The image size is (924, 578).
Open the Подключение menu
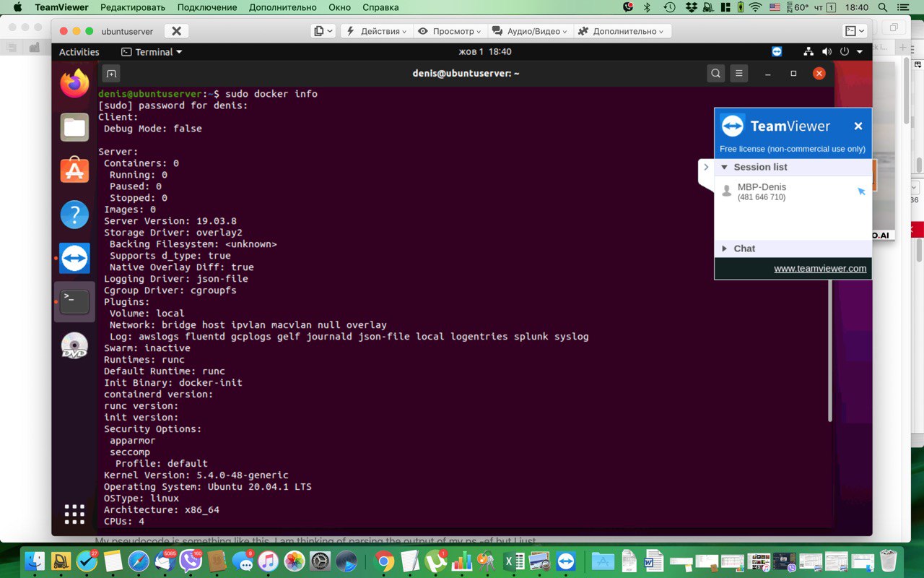coord(207,7)
